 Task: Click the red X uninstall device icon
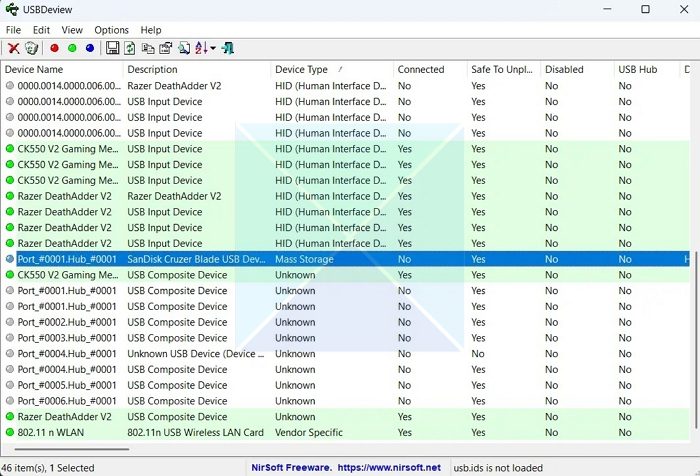point(14,48)
